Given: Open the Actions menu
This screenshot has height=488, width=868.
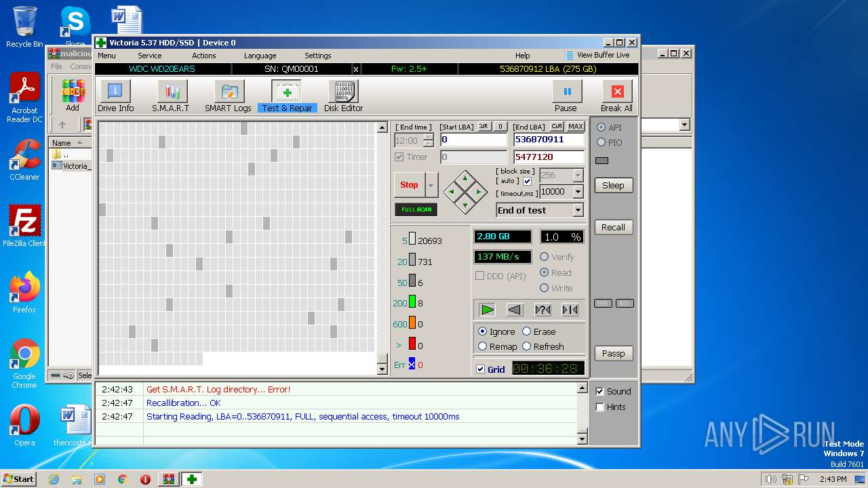Looking at the screenshot, I should pos(204,56).
